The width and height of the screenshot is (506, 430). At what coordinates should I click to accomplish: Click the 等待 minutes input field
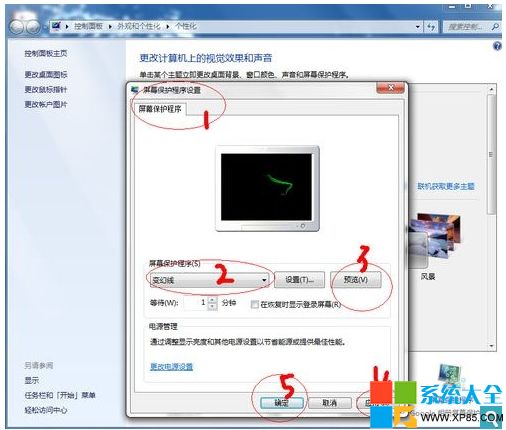[x=196, y=303]
